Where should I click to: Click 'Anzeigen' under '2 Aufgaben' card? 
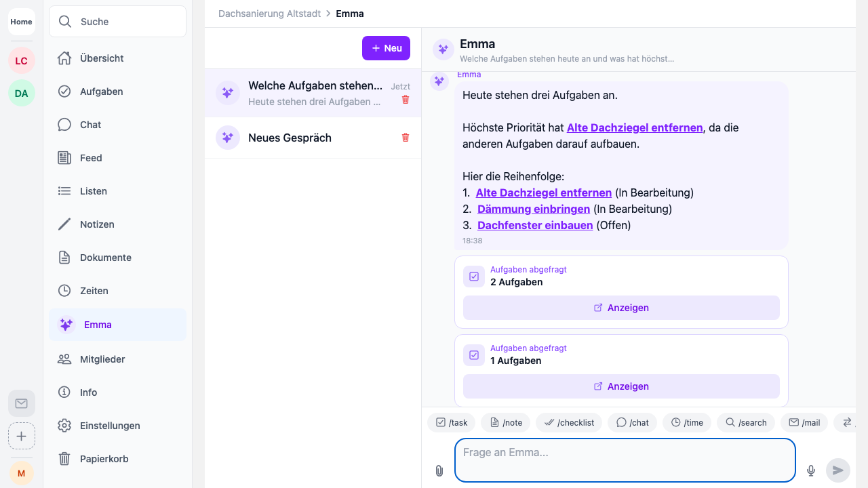621,308
